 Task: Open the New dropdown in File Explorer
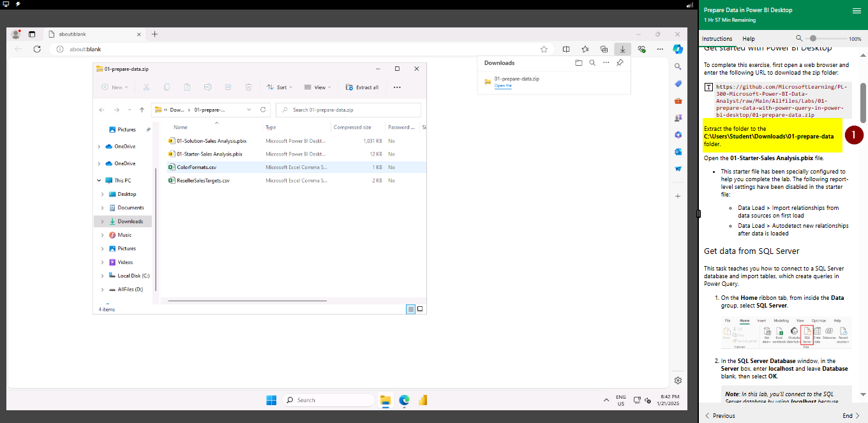(115, 87)
